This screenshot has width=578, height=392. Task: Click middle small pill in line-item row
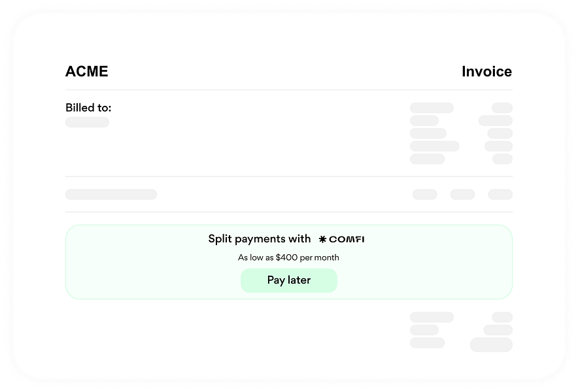click(x=462, y=194)
